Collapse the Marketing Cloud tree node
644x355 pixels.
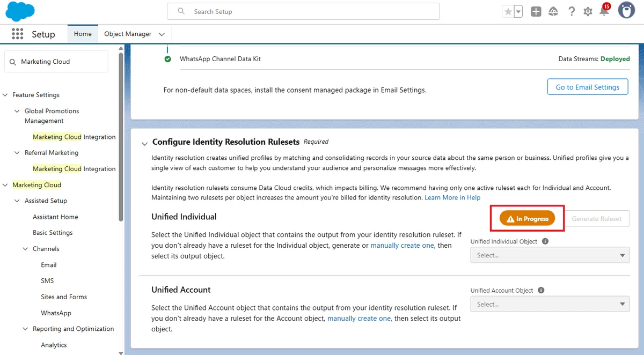(6, 185)
